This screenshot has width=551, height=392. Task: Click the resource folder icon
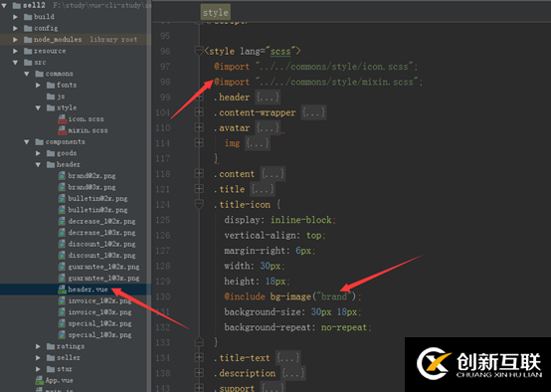click(28, 51)
